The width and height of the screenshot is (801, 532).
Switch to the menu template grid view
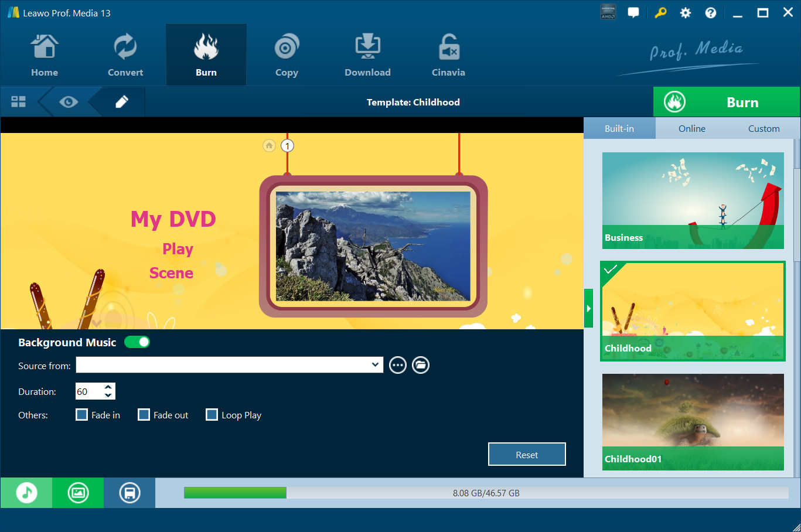(19, 102)
